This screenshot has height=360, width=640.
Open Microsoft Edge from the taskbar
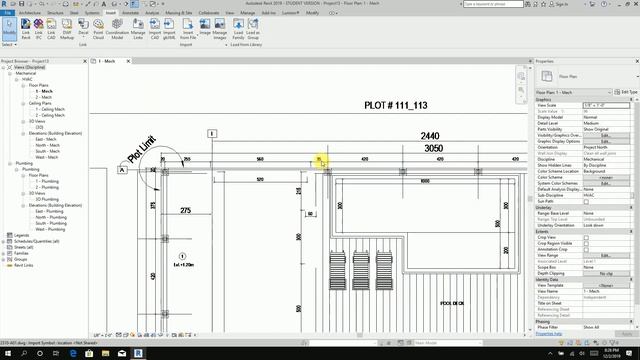[x=73, y=353]
